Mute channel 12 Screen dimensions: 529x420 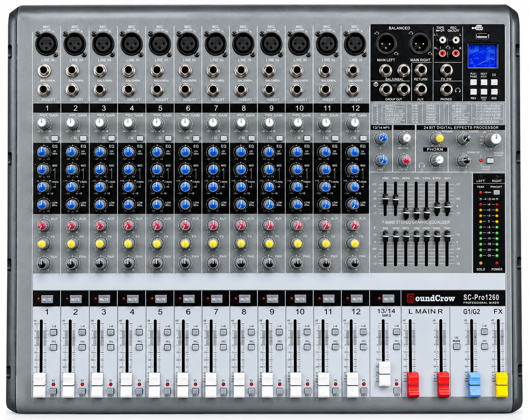click(356, 299)
